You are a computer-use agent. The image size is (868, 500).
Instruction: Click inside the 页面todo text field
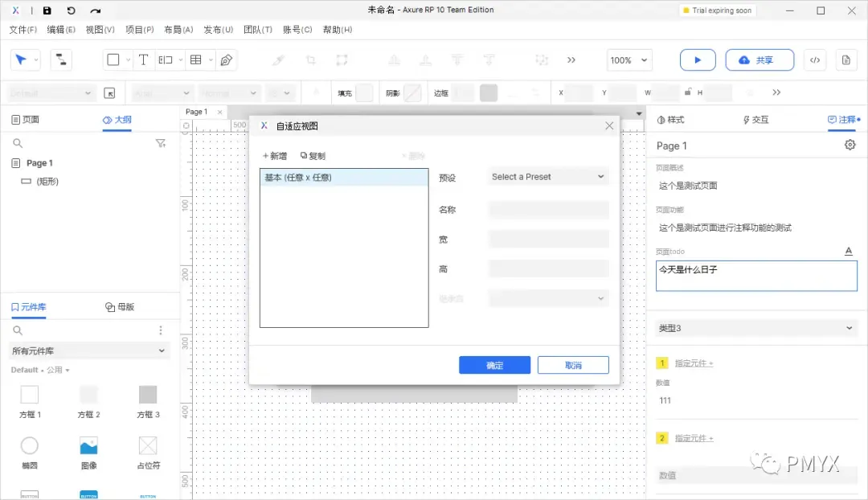pos(754,276)
